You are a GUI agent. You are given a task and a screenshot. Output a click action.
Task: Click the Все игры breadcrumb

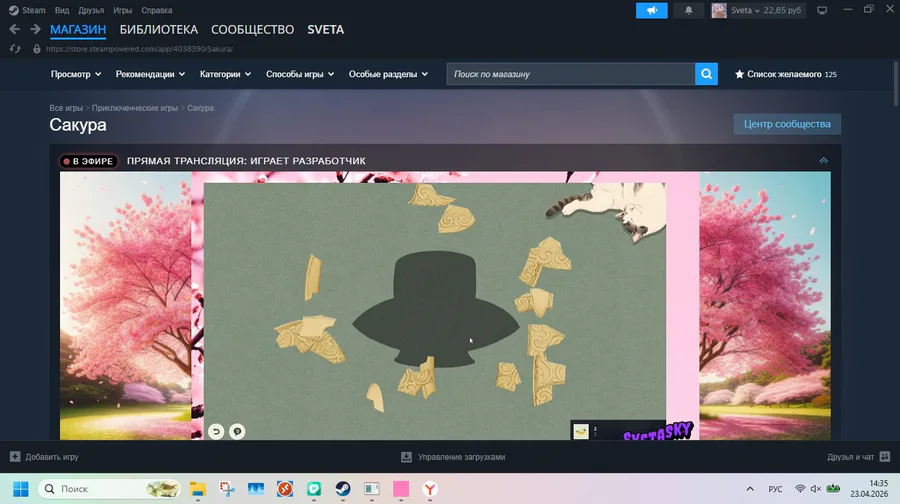[x=66, y=108]
